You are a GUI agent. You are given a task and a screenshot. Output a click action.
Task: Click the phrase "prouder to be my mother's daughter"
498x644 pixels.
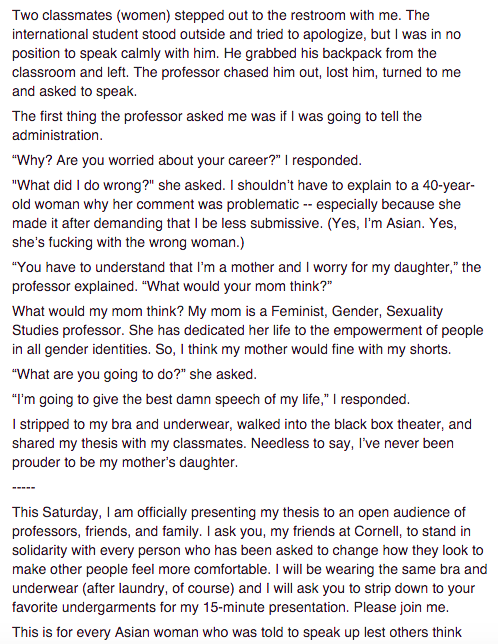coord(125,462)
